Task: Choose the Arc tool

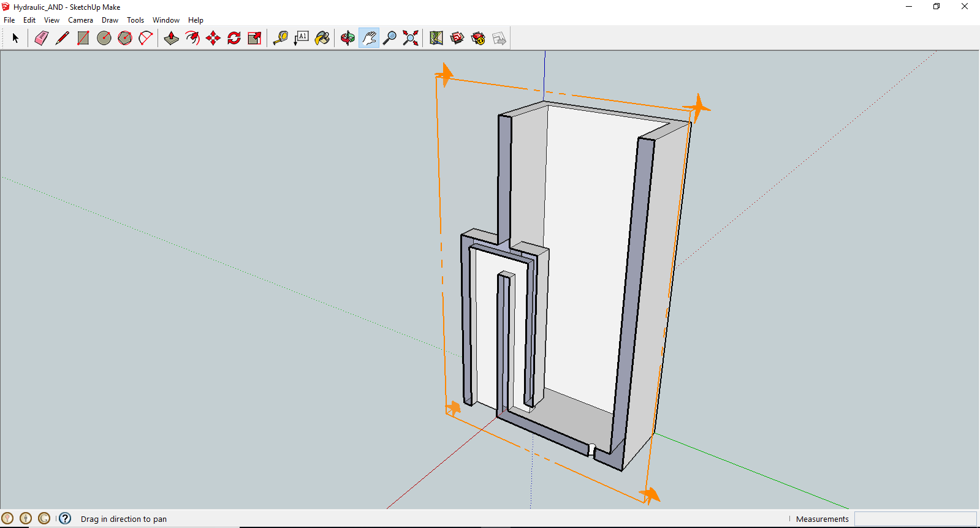Action: 146,38
